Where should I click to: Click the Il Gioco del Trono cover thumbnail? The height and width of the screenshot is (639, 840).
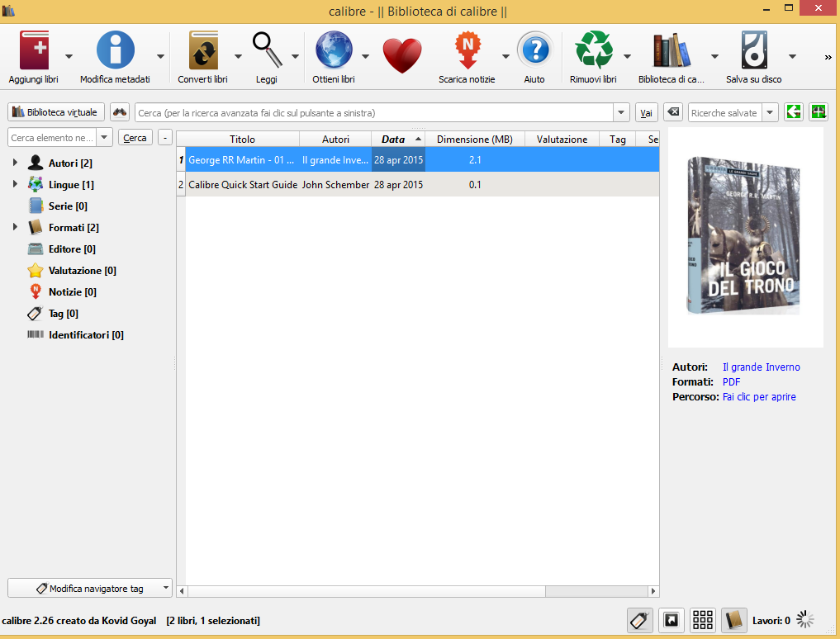[x=744, y=235]
